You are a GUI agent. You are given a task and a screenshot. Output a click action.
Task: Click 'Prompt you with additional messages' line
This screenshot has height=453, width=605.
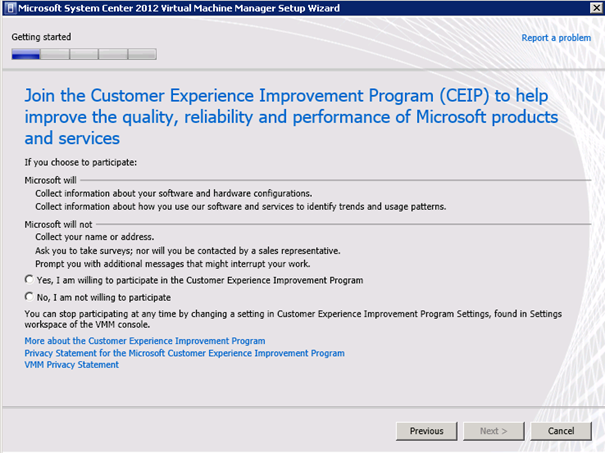pos(172,264)
